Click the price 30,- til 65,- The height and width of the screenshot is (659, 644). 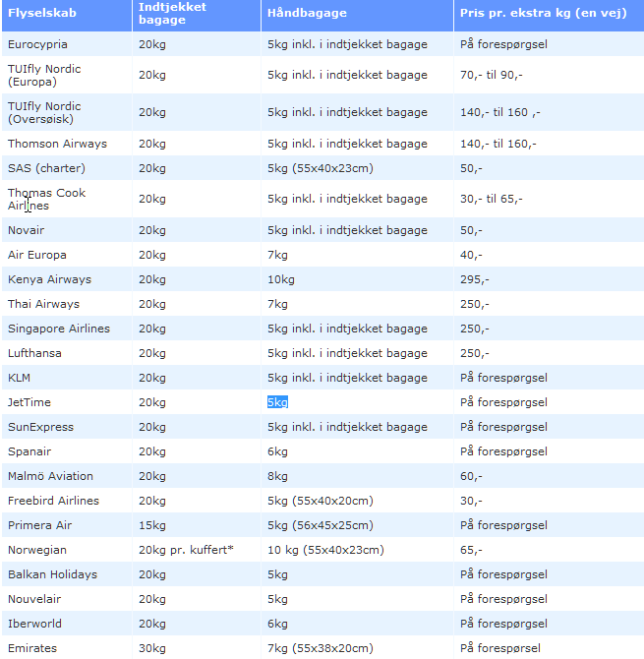point(491,200)
